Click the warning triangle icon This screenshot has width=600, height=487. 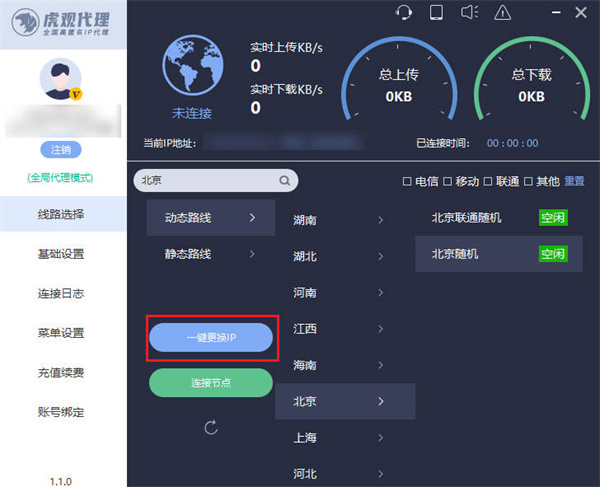pos(502,13)
